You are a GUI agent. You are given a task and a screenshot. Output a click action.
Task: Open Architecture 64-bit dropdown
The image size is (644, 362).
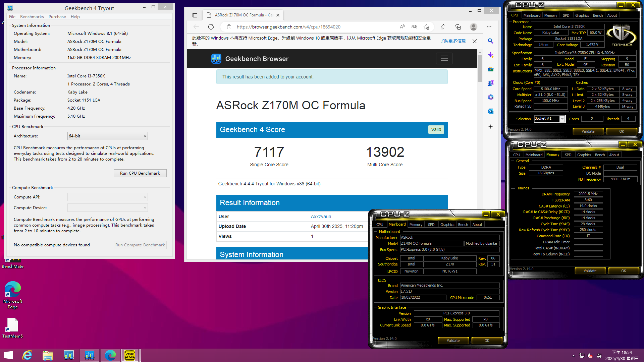tap(107, 136)
